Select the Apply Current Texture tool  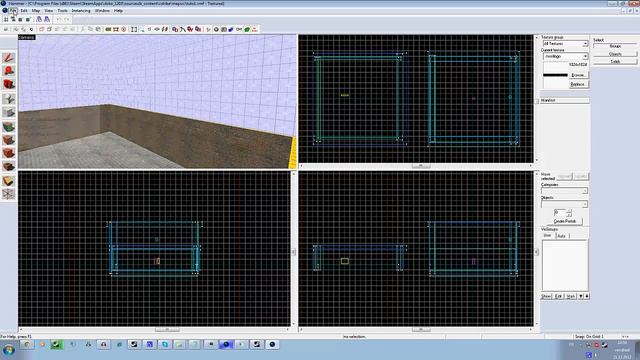point(9,140)
